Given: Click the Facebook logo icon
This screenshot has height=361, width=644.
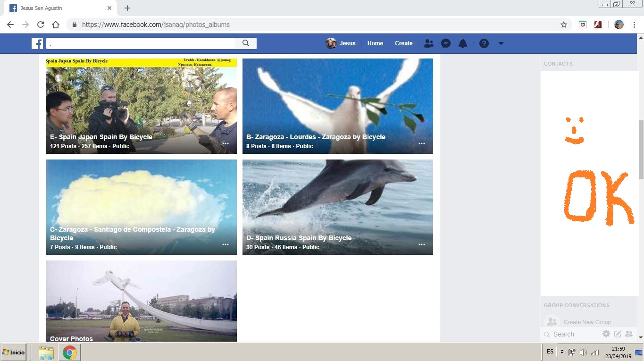Looking at the screenshot, I should click(x=37, y=43).
